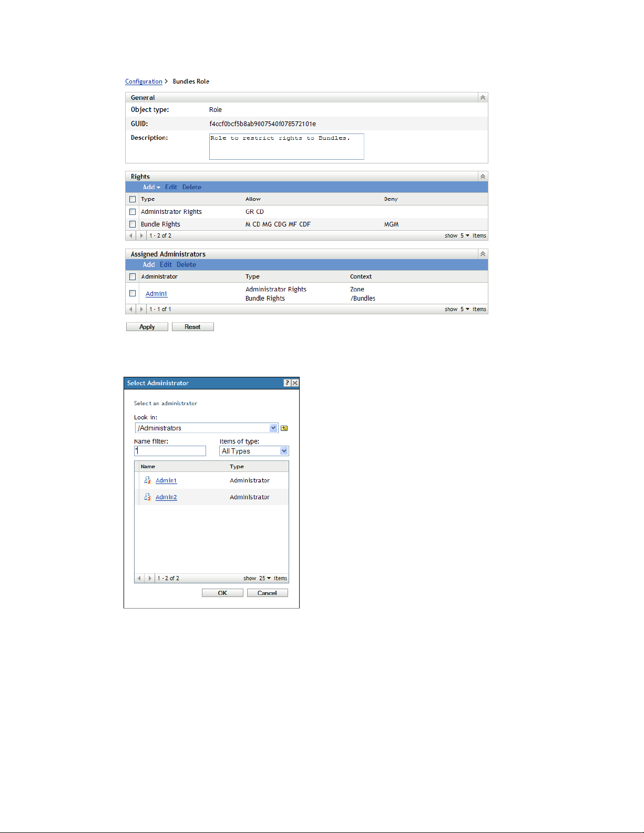Viewport: 644px width, 833px height.
Task: Click the Administrator column header
Action: pyautogui.click(x=159, y=276)
